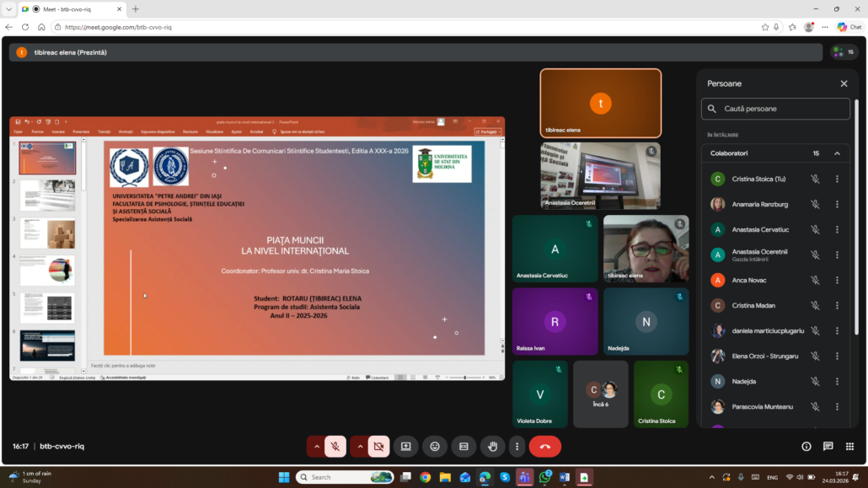The width and height of the screenshot is (868, 488).
Task: Show hidden system tray icons
Action: click(x=711, y=478)
